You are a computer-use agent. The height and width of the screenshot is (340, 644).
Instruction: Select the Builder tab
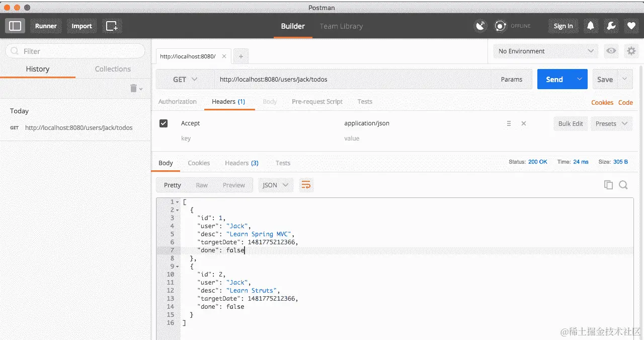[x=293, y=26]
